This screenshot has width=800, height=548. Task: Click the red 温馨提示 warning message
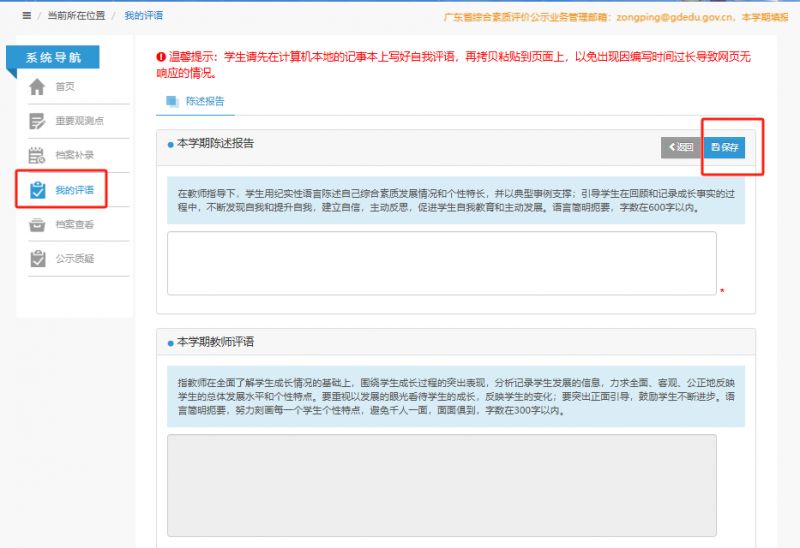(454, 65)
